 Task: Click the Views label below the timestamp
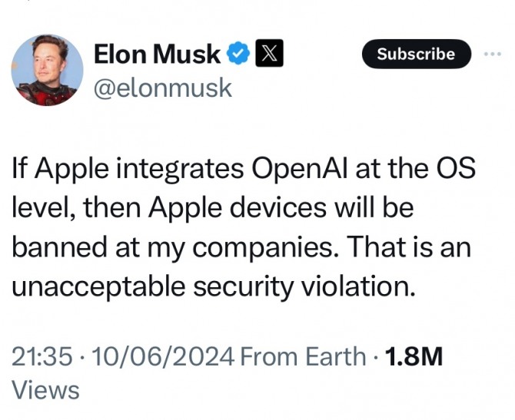pyautogui.click(x=47, y=390)
